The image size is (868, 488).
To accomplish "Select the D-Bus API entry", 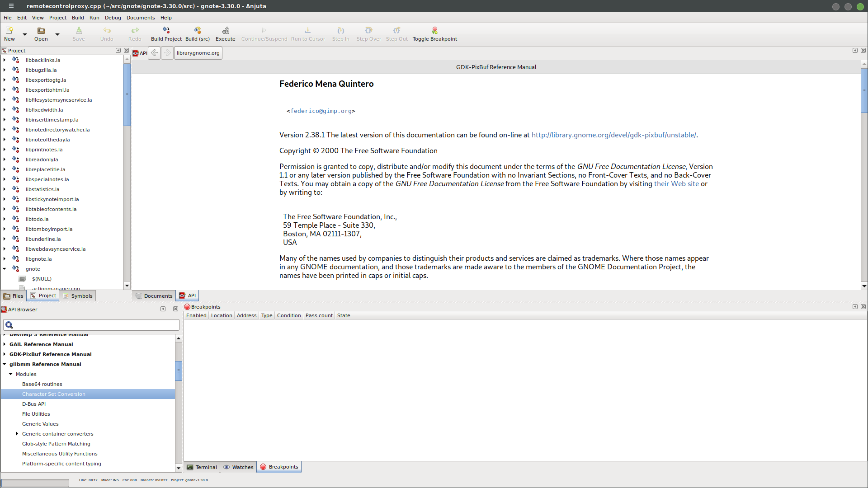I will (34, 404).
